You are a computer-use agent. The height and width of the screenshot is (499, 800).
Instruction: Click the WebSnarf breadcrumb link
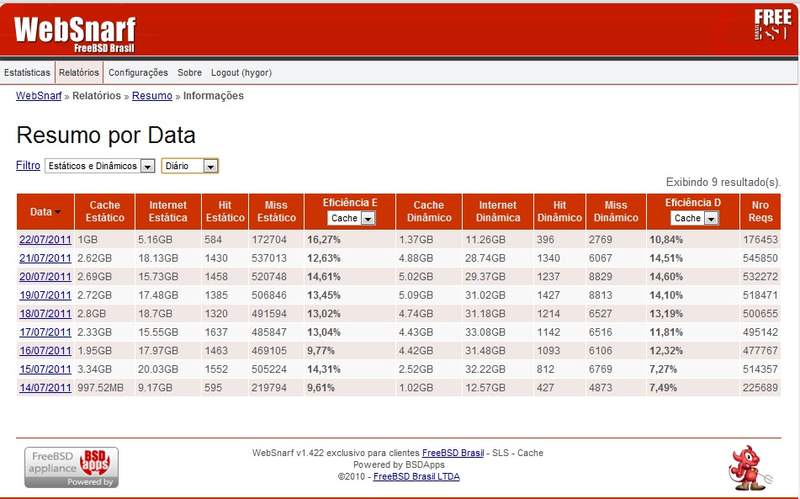click(x=39, y=95)
